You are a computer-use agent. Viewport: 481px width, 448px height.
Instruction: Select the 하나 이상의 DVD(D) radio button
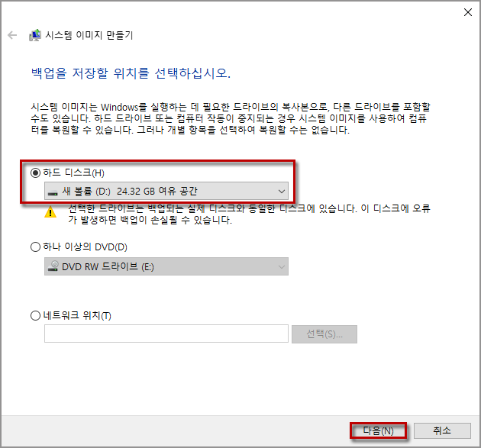pos(36,247)
